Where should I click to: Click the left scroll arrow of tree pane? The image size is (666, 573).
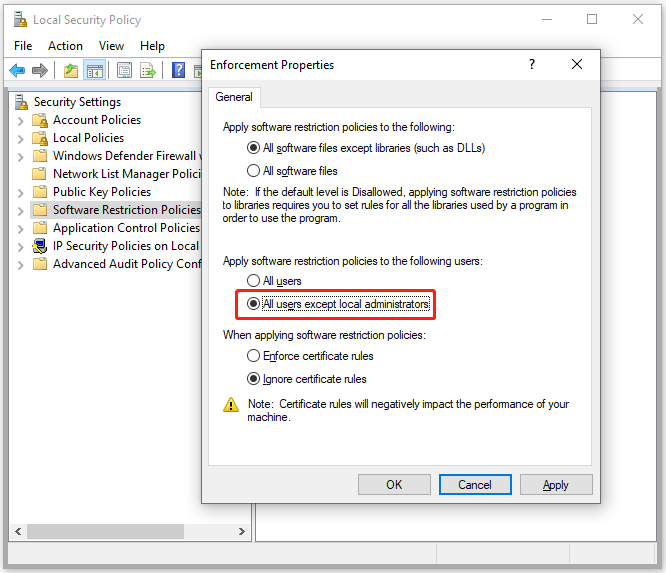click(18, 531)
